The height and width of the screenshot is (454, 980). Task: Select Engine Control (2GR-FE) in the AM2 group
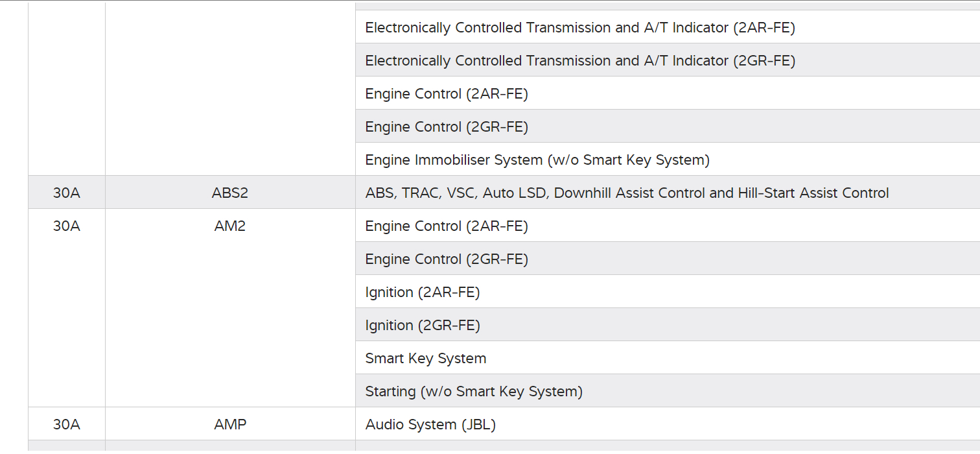coord(447,259)
